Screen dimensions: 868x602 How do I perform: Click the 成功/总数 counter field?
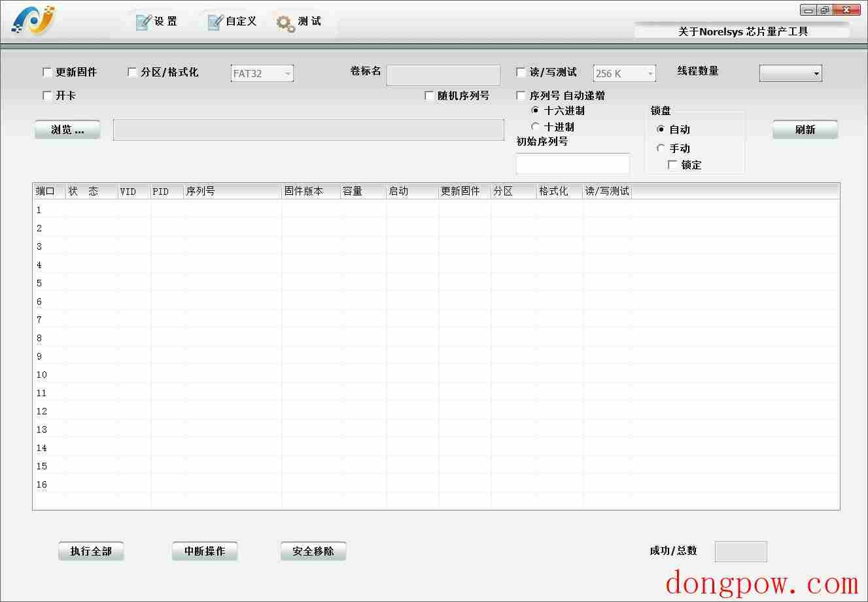click(740, 552)
